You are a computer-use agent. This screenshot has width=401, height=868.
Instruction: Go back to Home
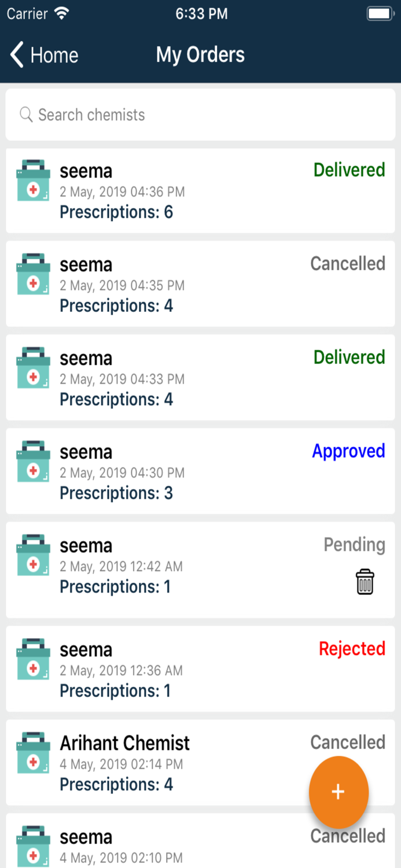[45, 56]
